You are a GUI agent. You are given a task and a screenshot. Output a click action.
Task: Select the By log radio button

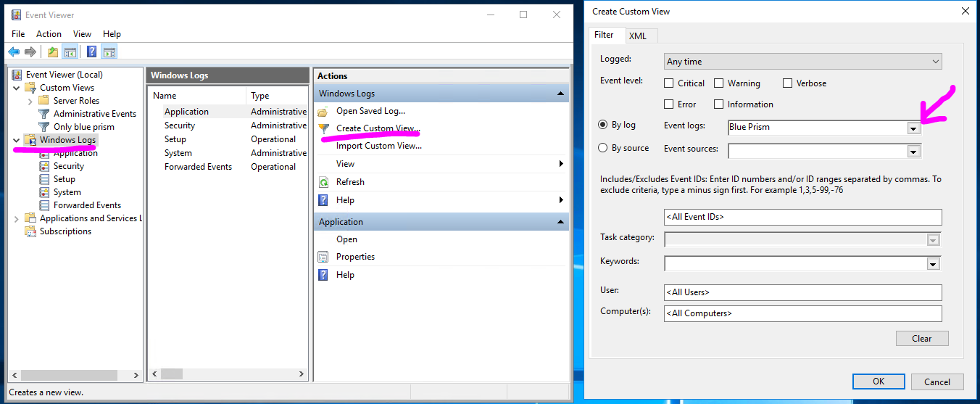pos(603,125)
